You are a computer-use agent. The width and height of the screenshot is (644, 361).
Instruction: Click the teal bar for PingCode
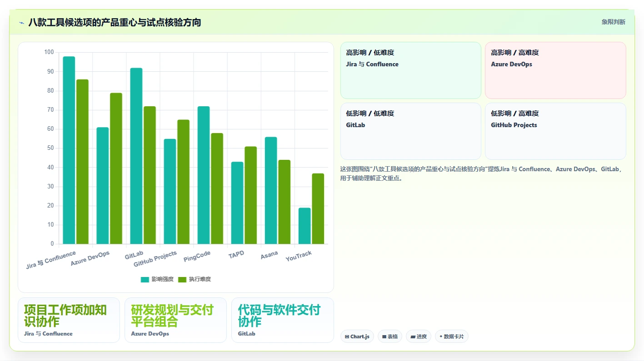click(204, 175)
